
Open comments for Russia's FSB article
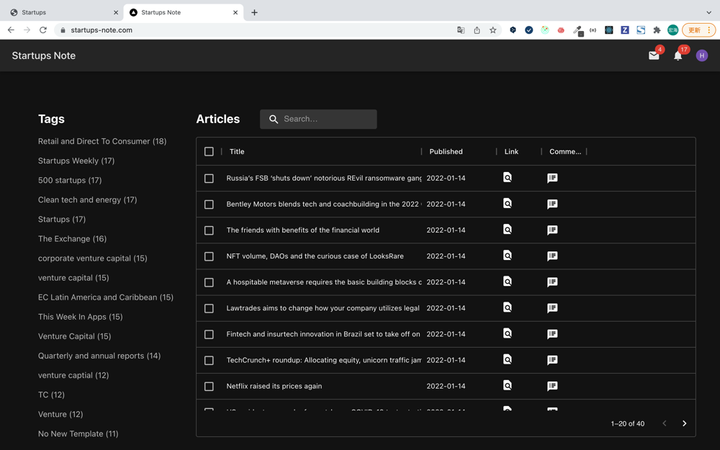tap(552, 178)
